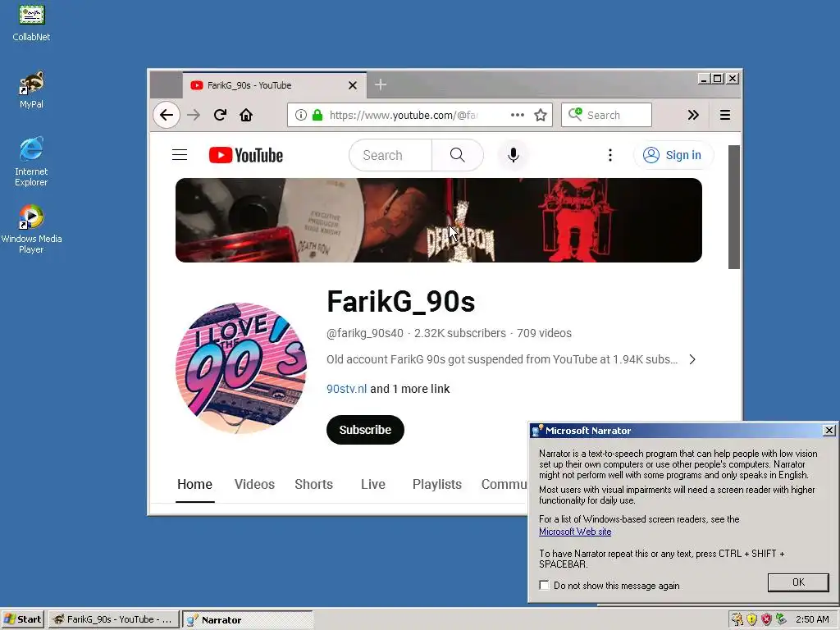The image size is (840, 630).
Task: Click the '709 videos' channel text
Action: [x=545, y=333]
